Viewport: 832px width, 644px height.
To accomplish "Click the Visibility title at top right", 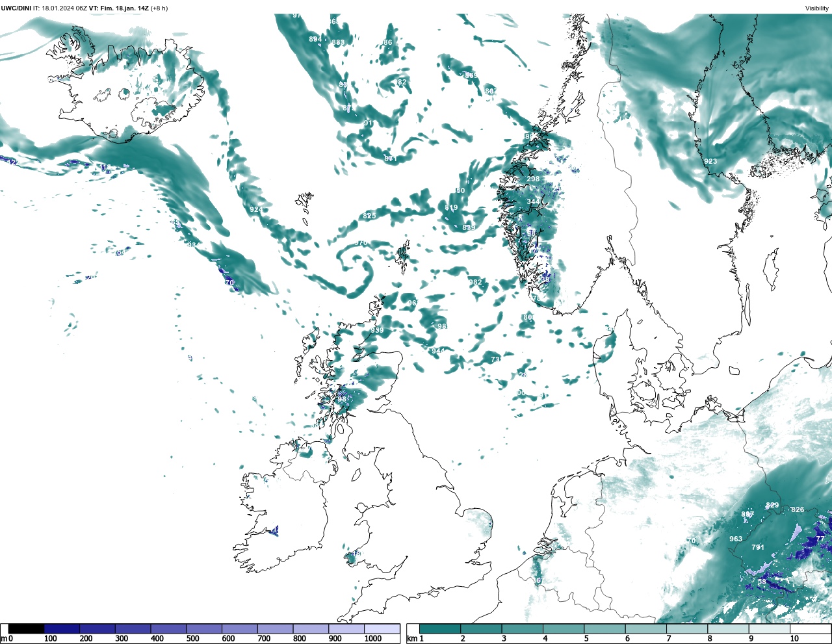I will click(x=817, y=8).
